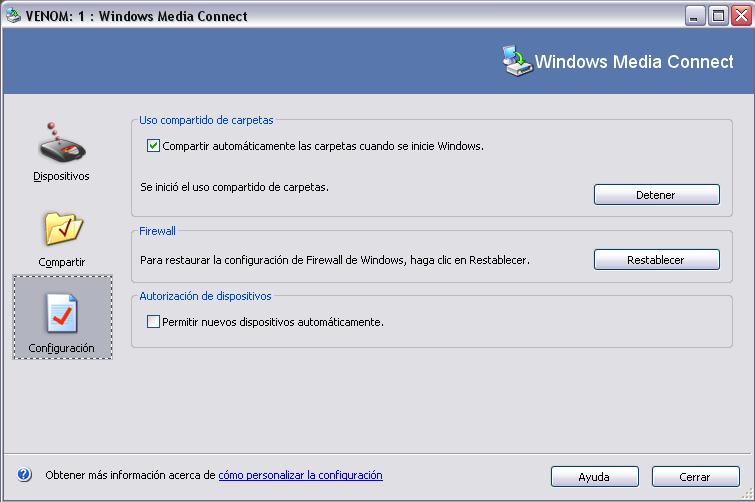Select the Configuración checklist icon

tap(62, 313)
